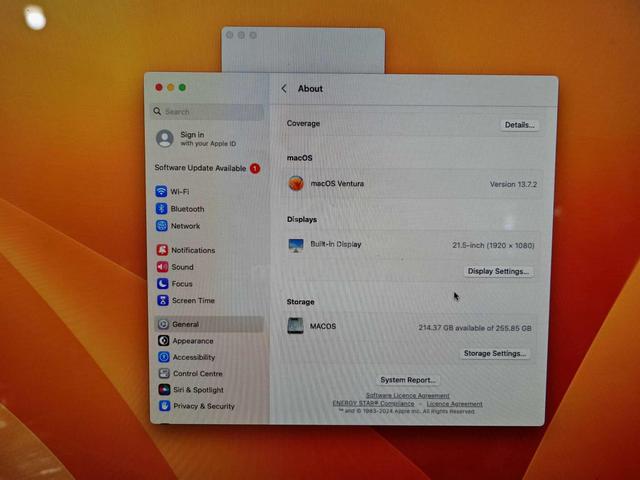Select the Wi-Fi sidebar label
640x480 pixels.
(180, 192)
